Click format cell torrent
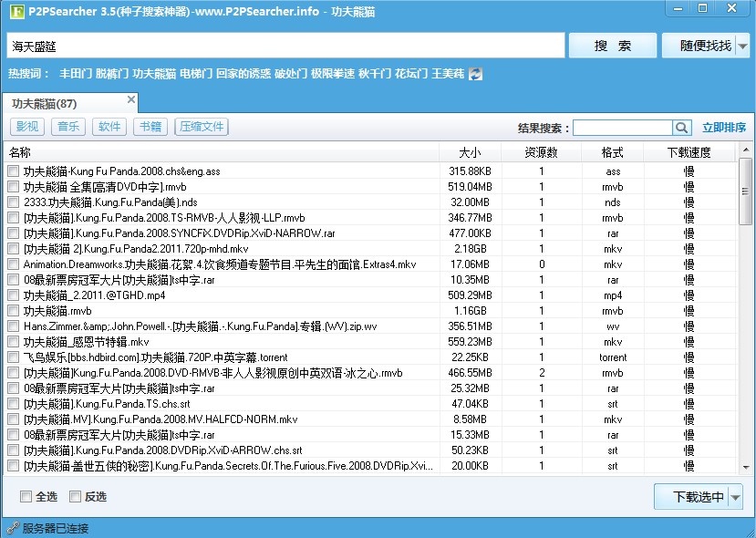 [x=613, y=357]
